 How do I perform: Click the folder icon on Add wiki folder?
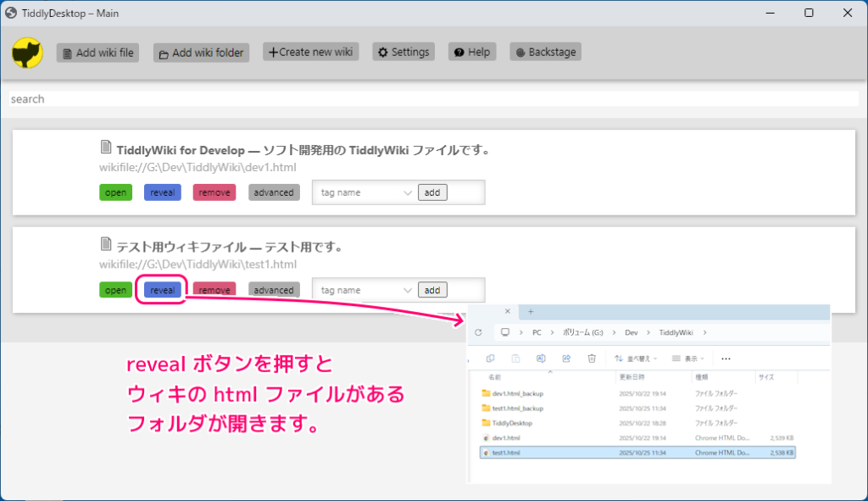[x=163, y=52]
